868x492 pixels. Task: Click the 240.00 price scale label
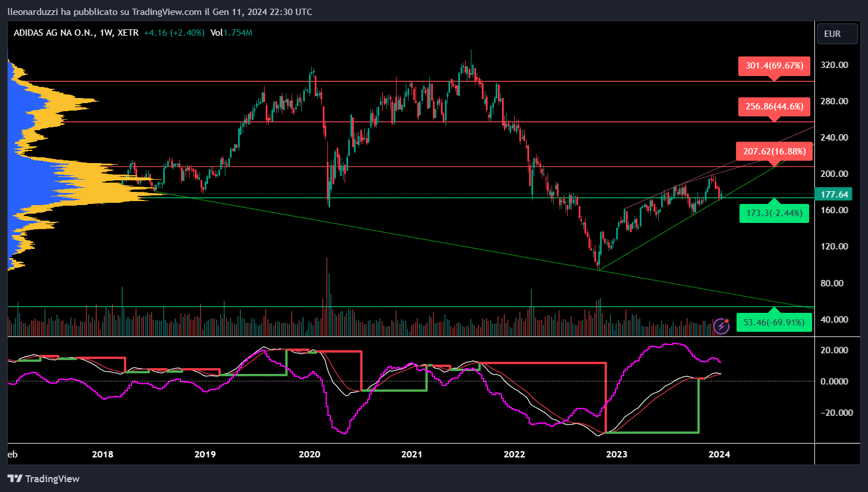click(x=835, y=138)
